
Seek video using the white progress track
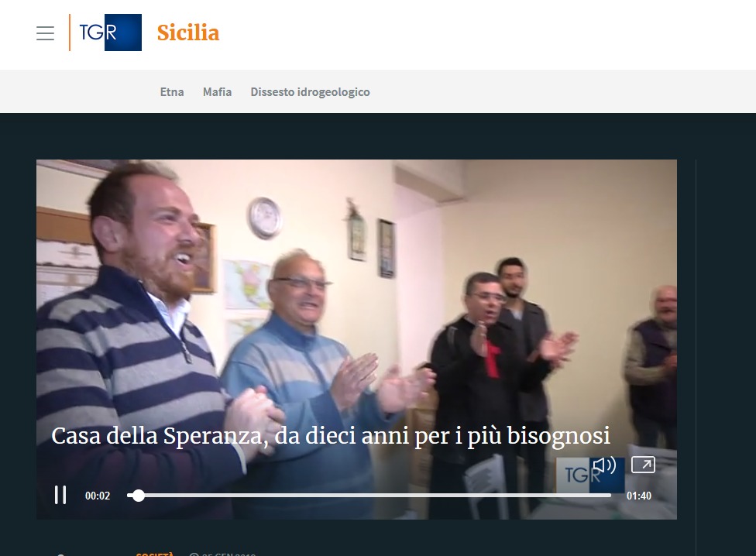pyautogui.click(x=369, y=496)
